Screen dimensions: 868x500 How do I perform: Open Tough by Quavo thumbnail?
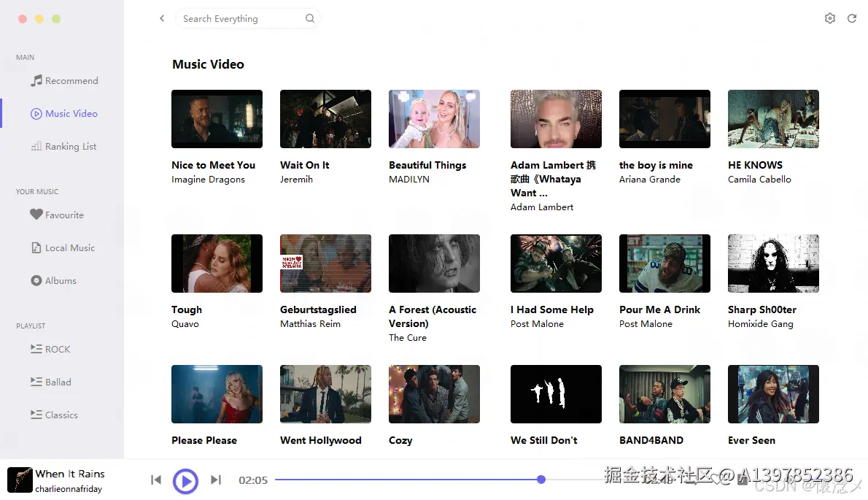tap(217, 264)
